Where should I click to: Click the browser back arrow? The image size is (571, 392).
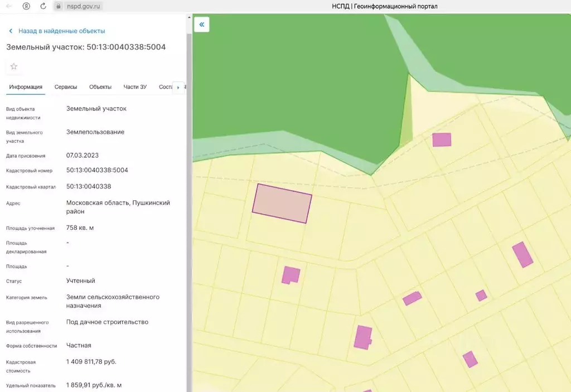9,6
